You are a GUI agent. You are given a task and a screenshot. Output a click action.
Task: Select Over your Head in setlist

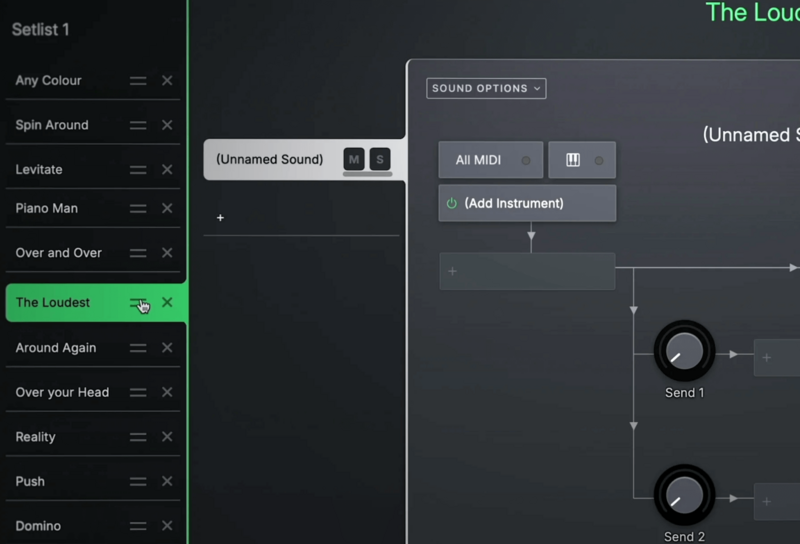[x=62, y=393]
